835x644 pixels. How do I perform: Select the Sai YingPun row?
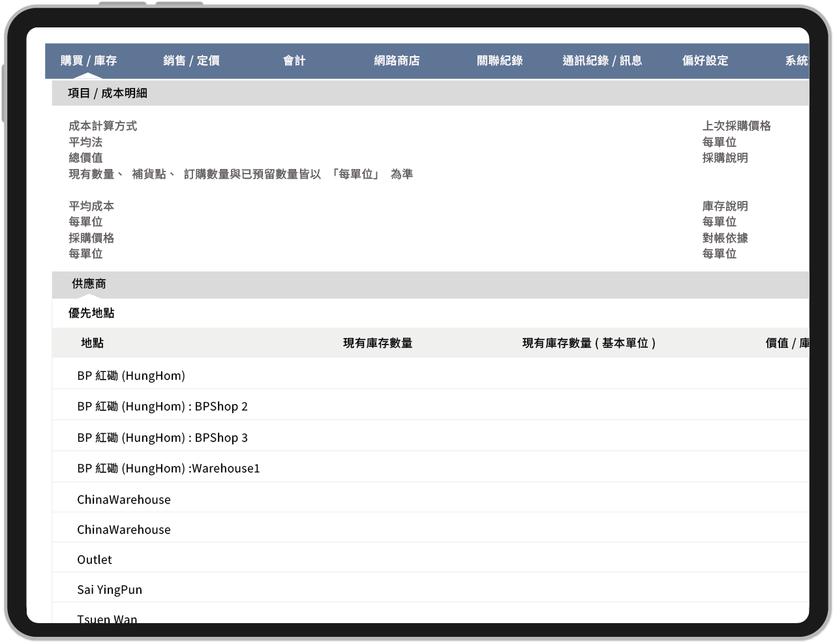tap(108, 589)
